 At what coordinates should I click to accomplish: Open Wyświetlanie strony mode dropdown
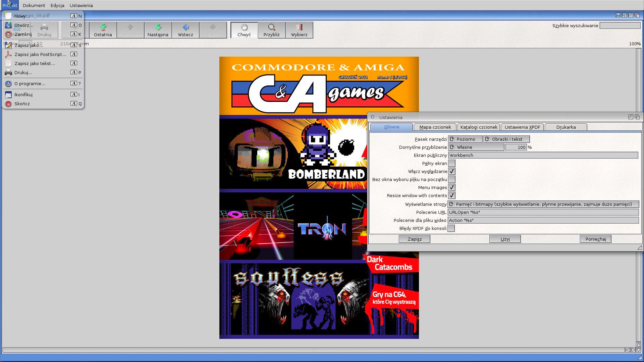pyautogui.click(x=543, y=204)
